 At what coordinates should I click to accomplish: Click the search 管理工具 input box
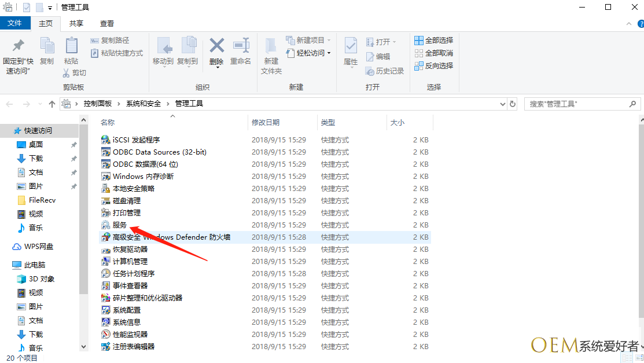point(576,104)
